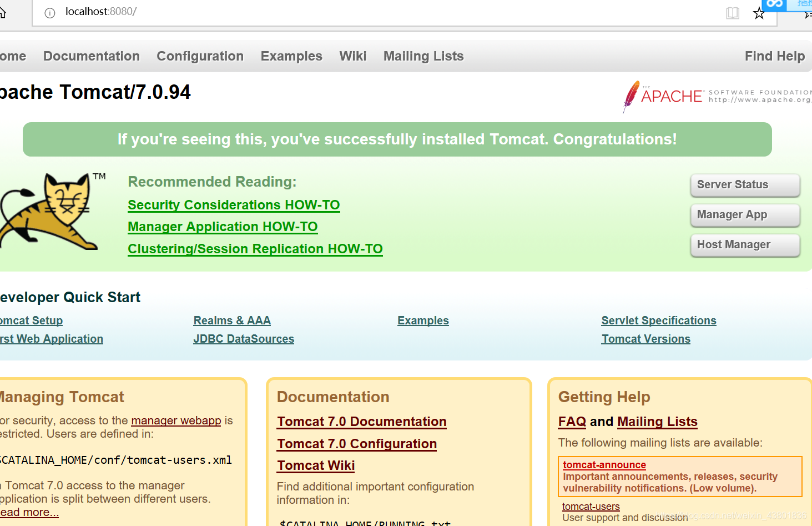This screenshot has height=526, width=812.
Task: Open Security Considerations HOW-TO link
Action: [234, 205]
